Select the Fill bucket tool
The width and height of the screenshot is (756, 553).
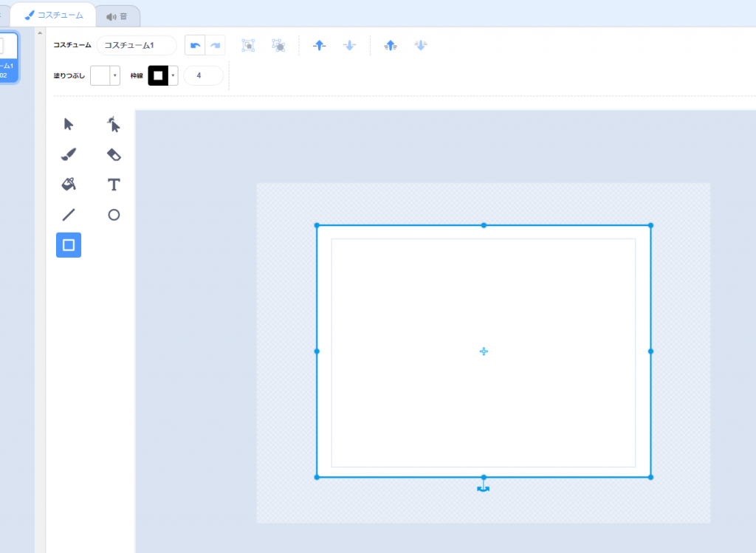pyautogui.click(x=69, y=184)
